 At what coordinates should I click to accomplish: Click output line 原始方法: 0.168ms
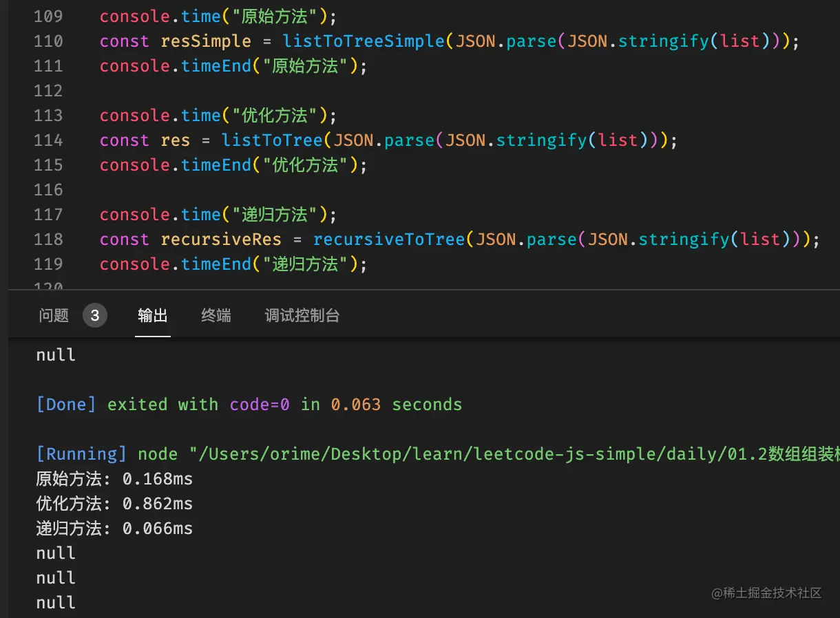[x=114, y=479]
